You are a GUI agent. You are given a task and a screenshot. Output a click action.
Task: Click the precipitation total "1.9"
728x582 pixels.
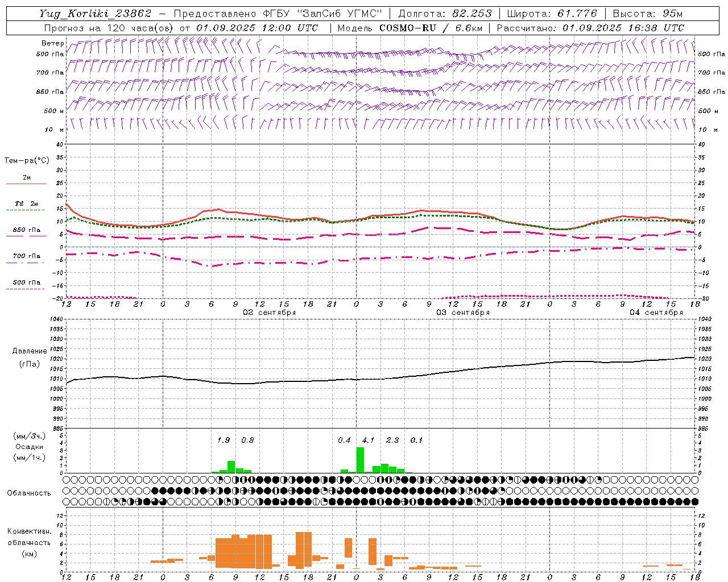point(224,440)
